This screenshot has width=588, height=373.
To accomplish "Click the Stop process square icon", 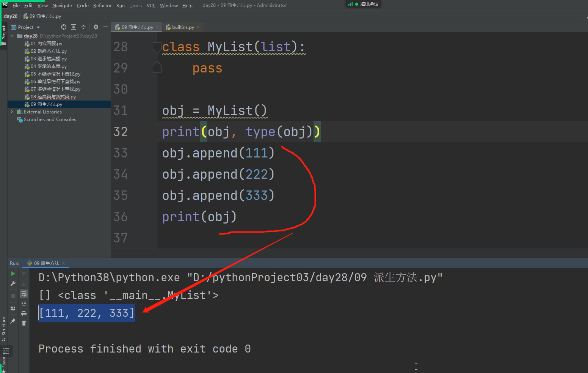I will click(x=13, y=296).
